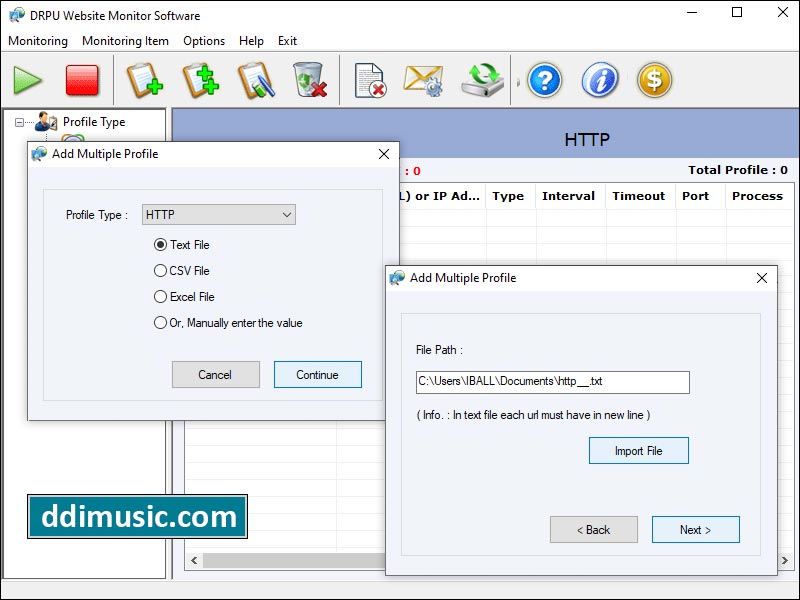The height and width of the screenshot is (600, 800).
Task: Open email settings via the envelope-gear icon
Action: pos(421,81)
